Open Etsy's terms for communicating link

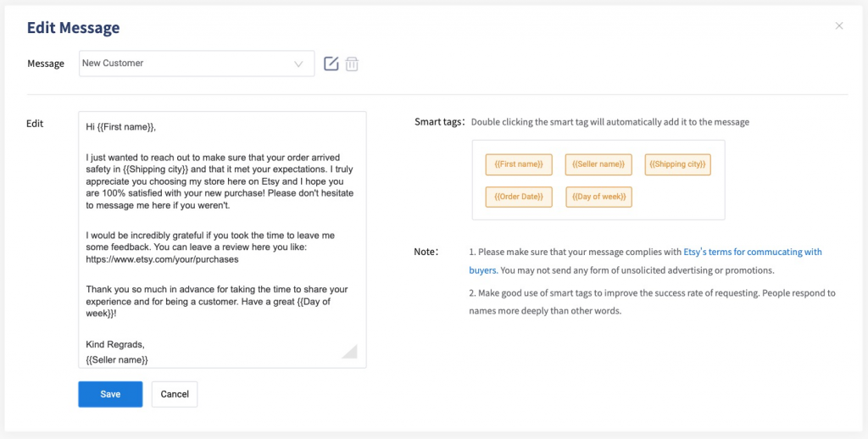[752, 252]
